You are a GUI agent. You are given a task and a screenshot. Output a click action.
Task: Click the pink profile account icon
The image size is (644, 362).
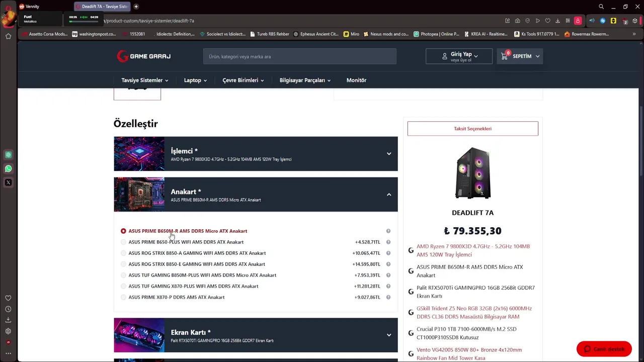[x=578, y=21]
